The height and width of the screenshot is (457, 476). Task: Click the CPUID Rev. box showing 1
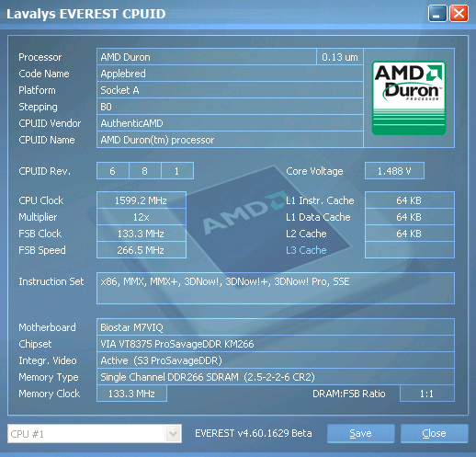coord(177,171)
